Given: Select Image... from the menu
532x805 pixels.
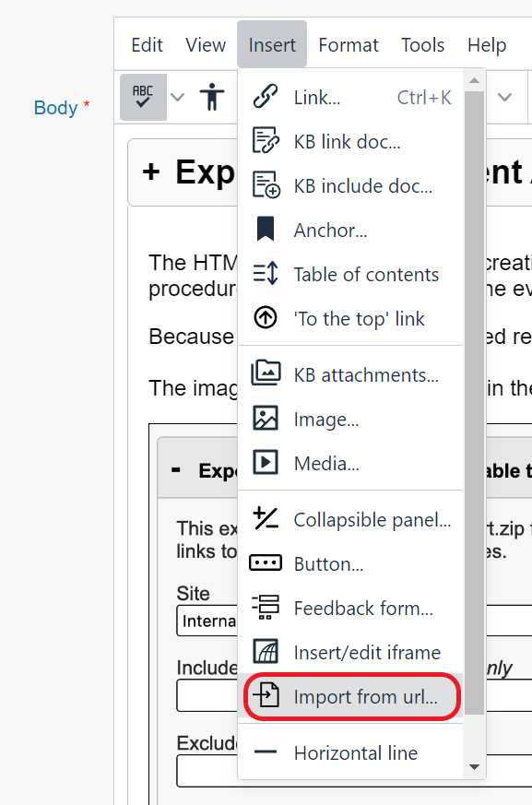Looking at the screenshot, I should click(x=350, y=419).
